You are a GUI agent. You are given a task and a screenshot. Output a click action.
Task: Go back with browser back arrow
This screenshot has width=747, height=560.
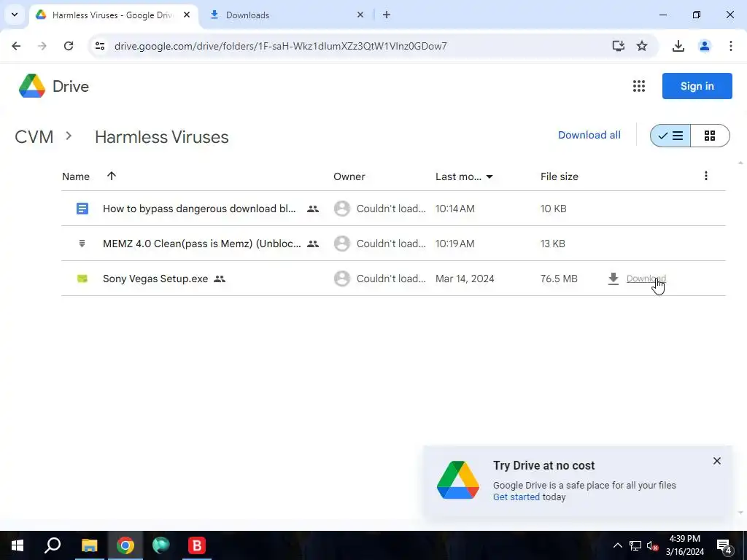tap(16, 46)
